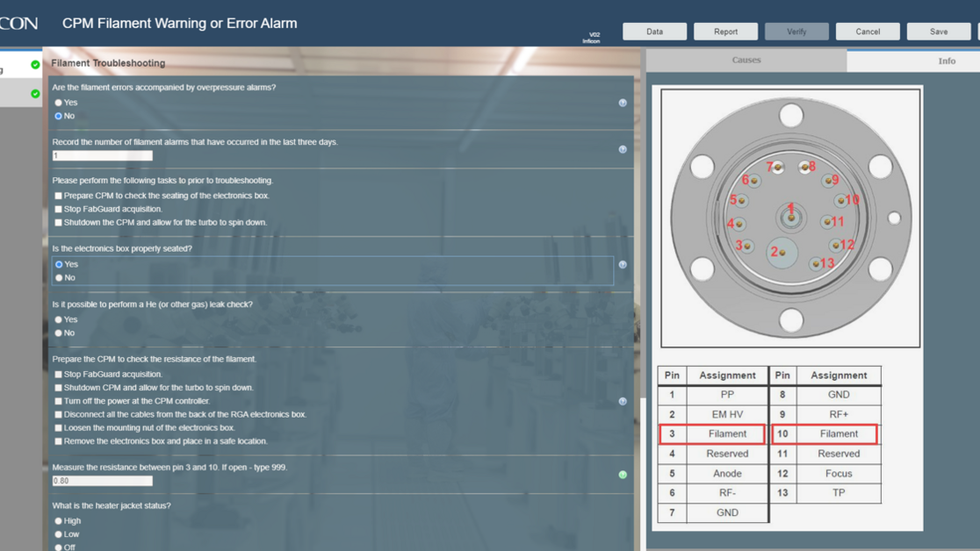Image resolution: width=980 pixels, height=551 pixels.
Task: Focus the pin 3 to 10 resistance field
Action: pos(103,481)
